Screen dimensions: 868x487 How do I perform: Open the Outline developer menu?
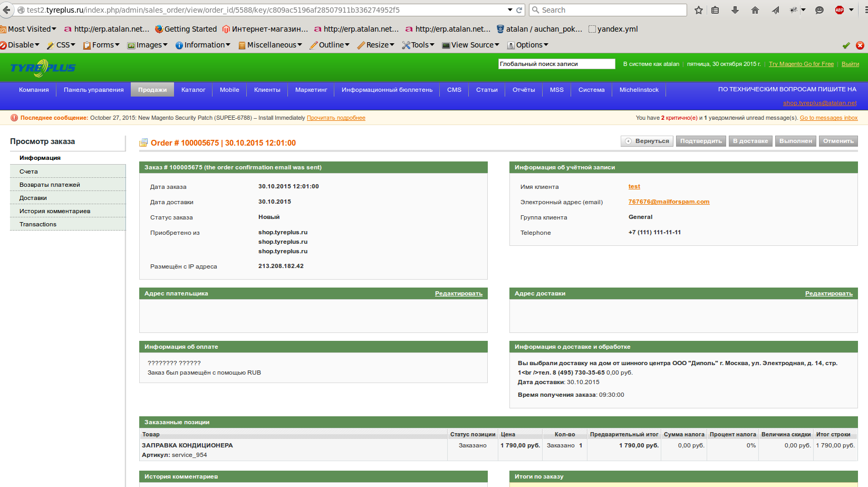pyautogui.click(x=330, y=45)
